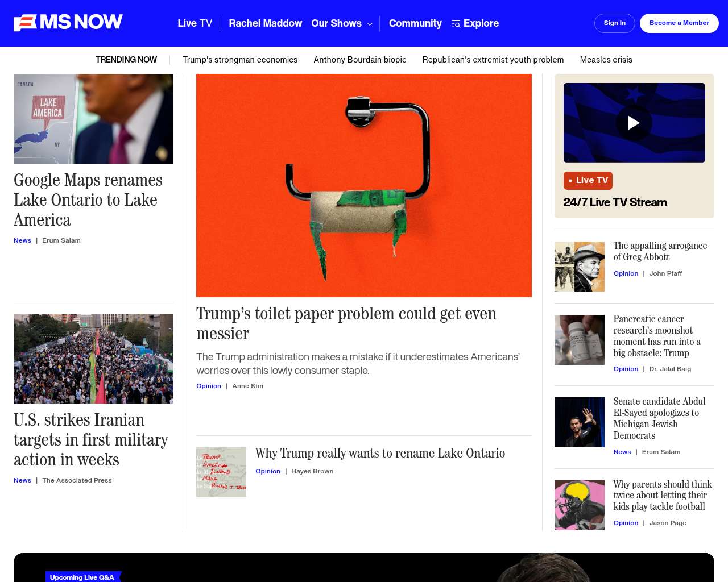The image size is (728, 582).
Task: Play the 24/7 Live TV stream video
Action: 634,123
